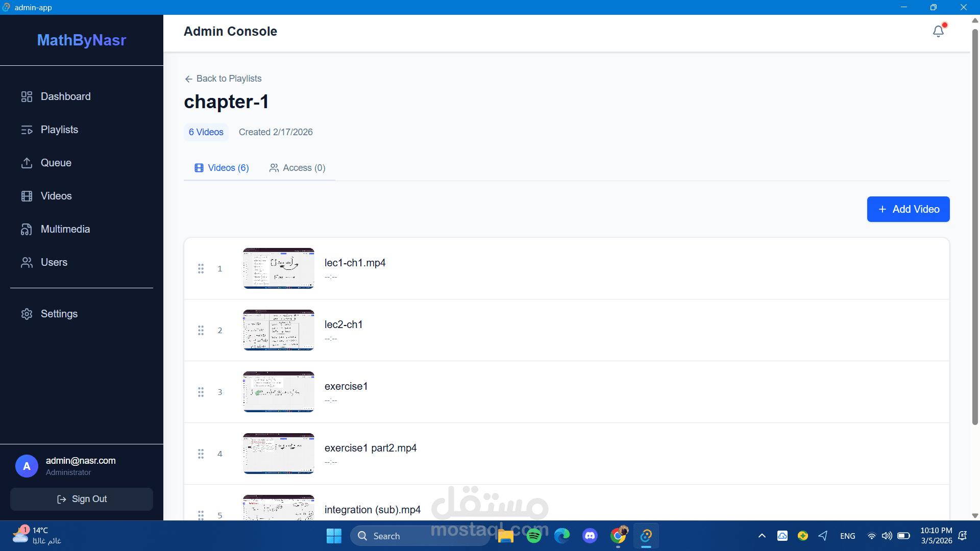Screen dimensions: 980x551
Task: Open the lec2-ch1 video thumbnail
Action: pyautogui.click(x=279, y=330)
